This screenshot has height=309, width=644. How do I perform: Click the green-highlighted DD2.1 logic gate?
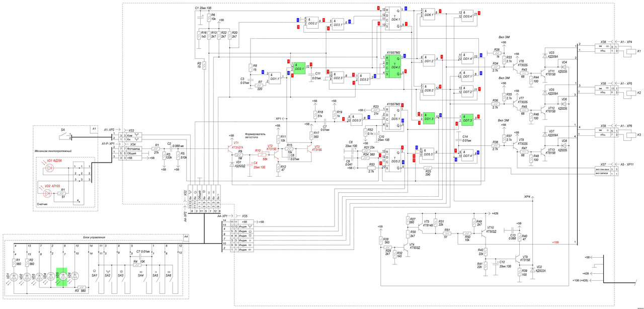(x=300, y=67)
